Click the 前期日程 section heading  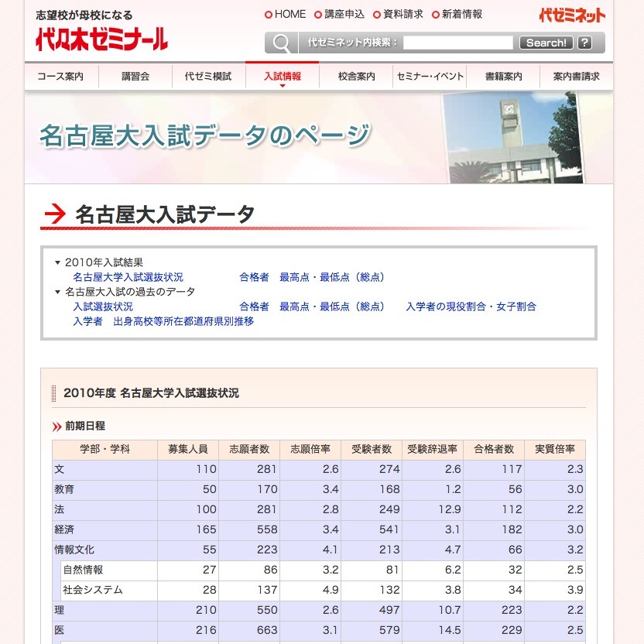click(85, 426)
